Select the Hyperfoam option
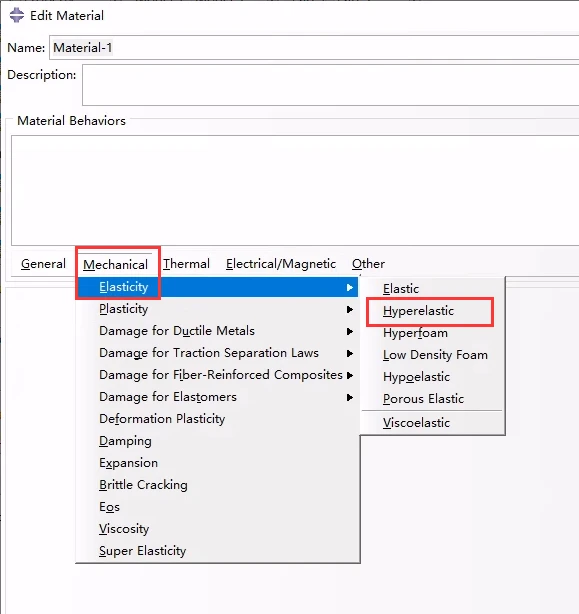 tap(415, 333)
